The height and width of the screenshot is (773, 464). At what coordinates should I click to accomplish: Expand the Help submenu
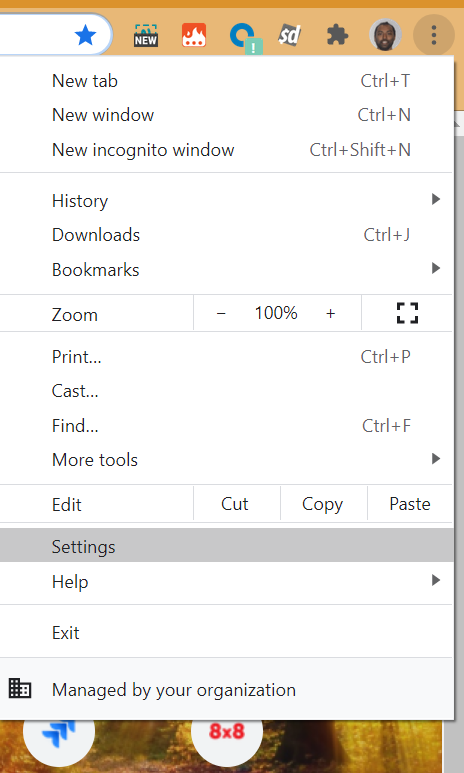pyautogui.click(x=226, y=581)
